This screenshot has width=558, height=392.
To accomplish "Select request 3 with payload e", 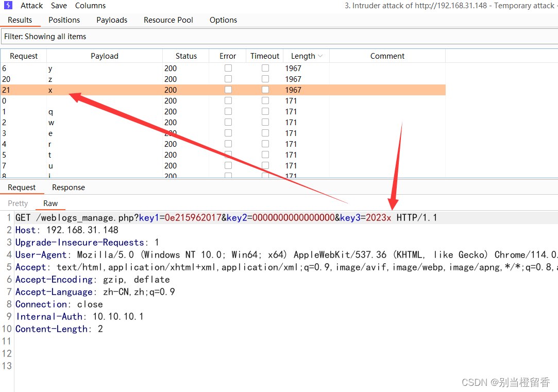I will tap(223, 133).
